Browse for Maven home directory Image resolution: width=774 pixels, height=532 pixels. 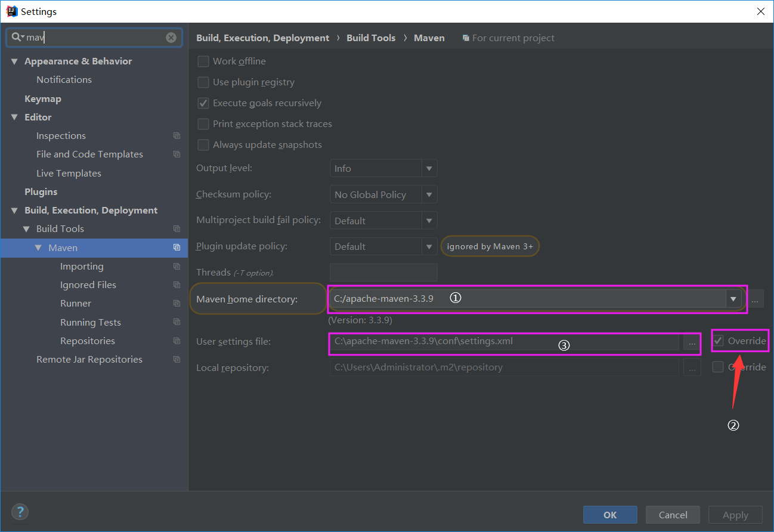tap(755, 299)
